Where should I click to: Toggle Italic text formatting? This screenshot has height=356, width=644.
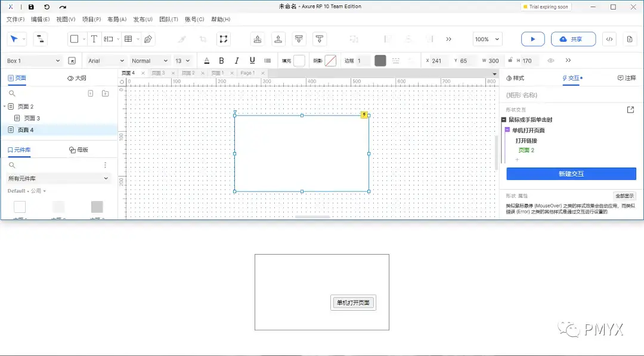(237, 61)
